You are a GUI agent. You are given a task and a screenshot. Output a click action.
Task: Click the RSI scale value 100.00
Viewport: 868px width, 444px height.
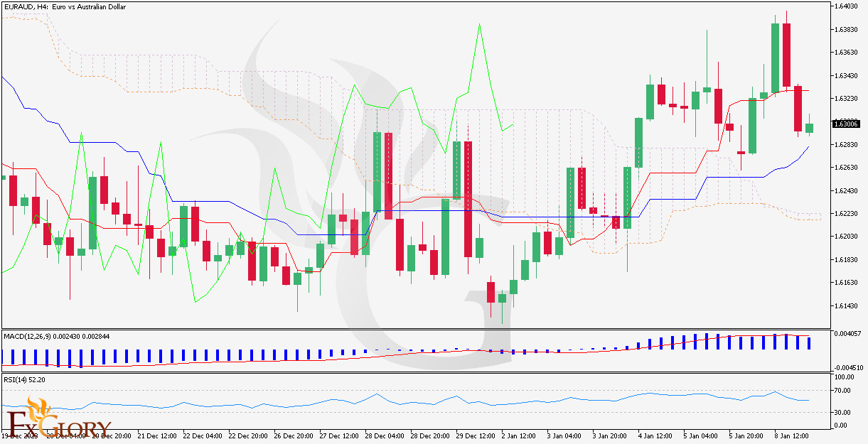(x=845, y=379)
